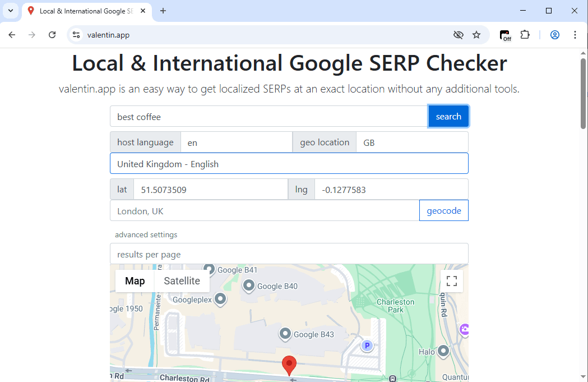Click the Google B40 map marker
This screenshot has width=588, height=382.
pyautogui.click(x=249, y=286)
